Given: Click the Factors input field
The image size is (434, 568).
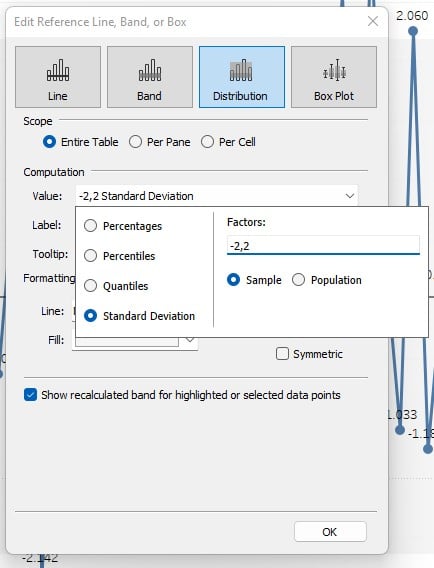Looking at the screenshot, I should [x=323, y=246].
